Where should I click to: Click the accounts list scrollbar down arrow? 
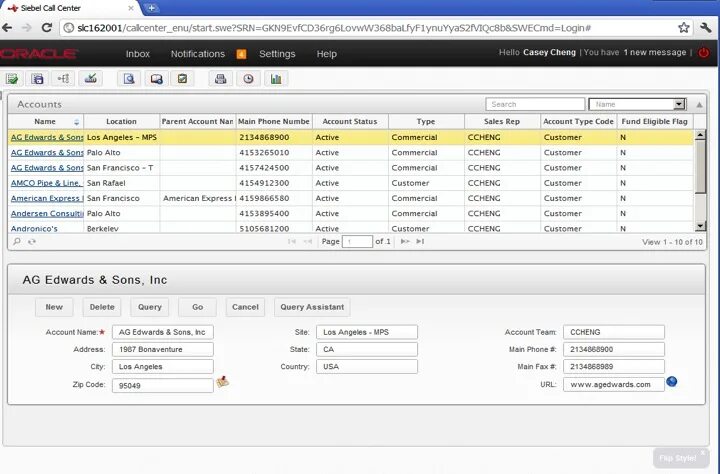(x=700, y=226)
